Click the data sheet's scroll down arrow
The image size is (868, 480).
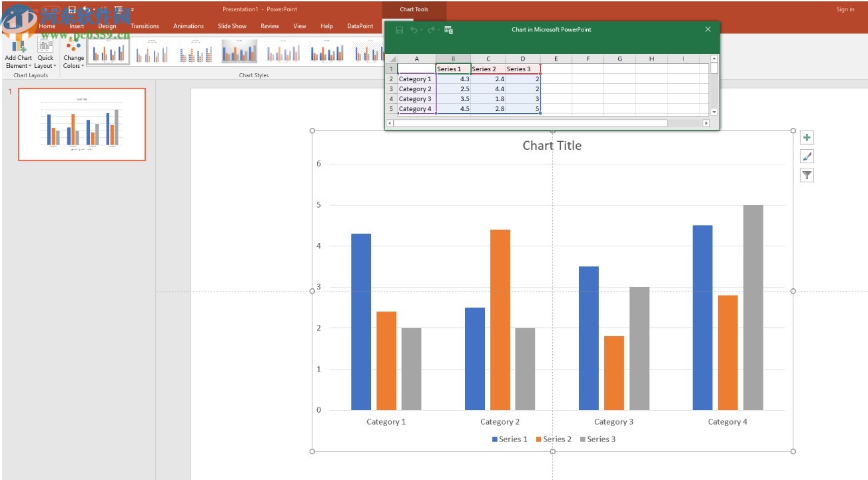(714, 112)
